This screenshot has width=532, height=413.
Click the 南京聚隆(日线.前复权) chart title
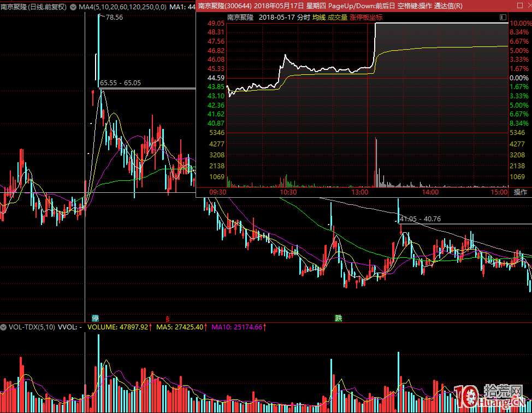pos(33,7)
